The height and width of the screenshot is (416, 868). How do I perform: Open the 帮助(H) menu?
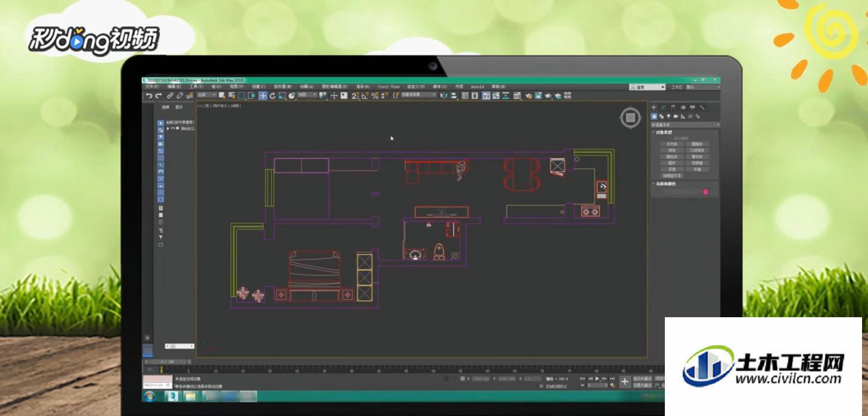[498, 87]
